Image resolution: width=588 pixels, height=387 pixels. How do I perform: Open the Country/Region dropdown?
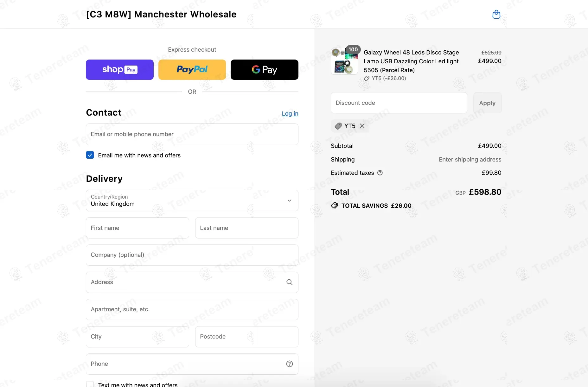coord(192,200)
